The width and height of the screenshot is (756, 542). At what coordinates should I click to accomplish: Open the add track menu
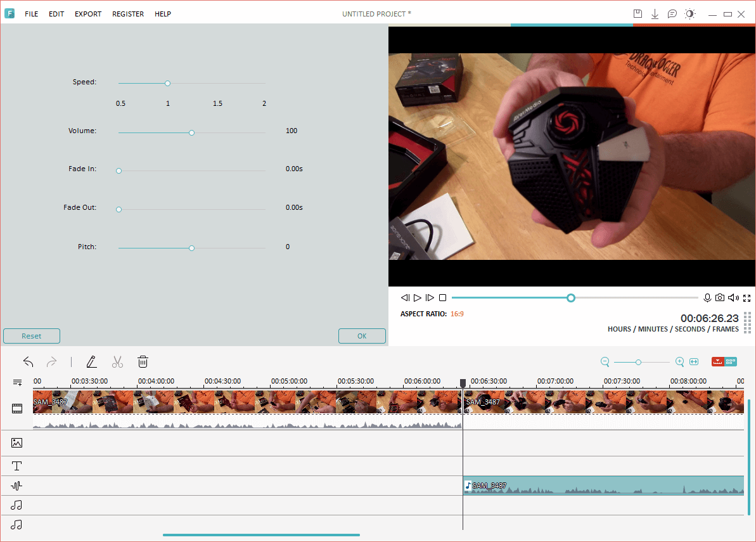coord(17,382)
